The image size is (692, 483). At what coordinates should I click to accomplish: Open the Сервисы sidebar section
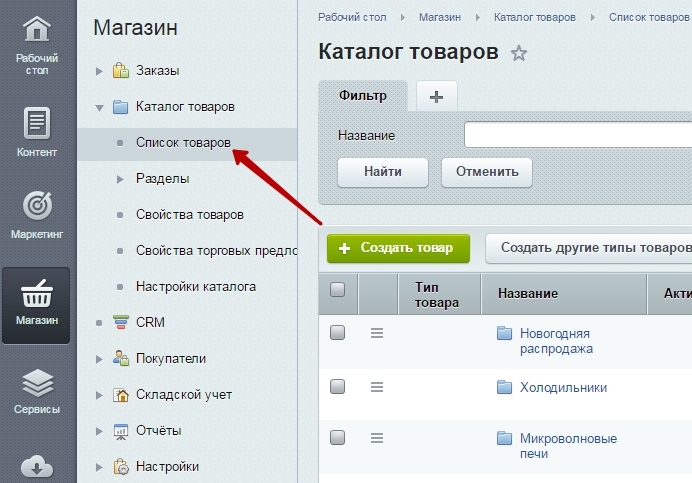[37, 391]
